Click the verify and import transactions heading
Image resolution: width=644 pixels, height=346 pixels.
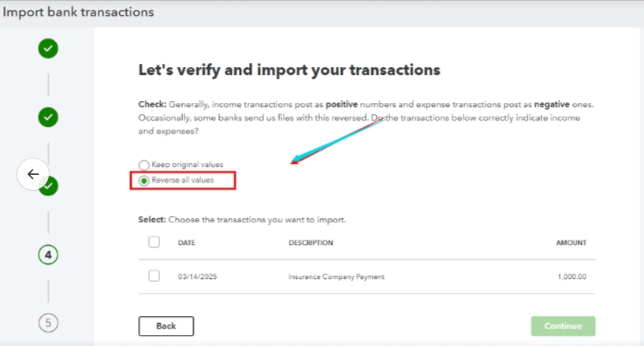(288, 69)
